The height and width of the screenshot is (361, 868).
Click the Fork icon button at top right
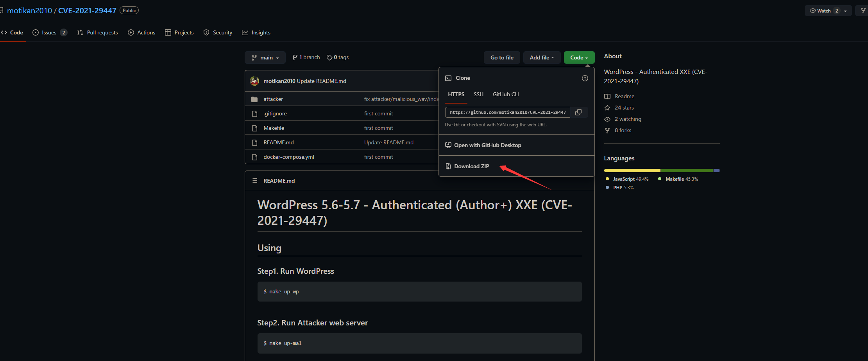(863, 11)
